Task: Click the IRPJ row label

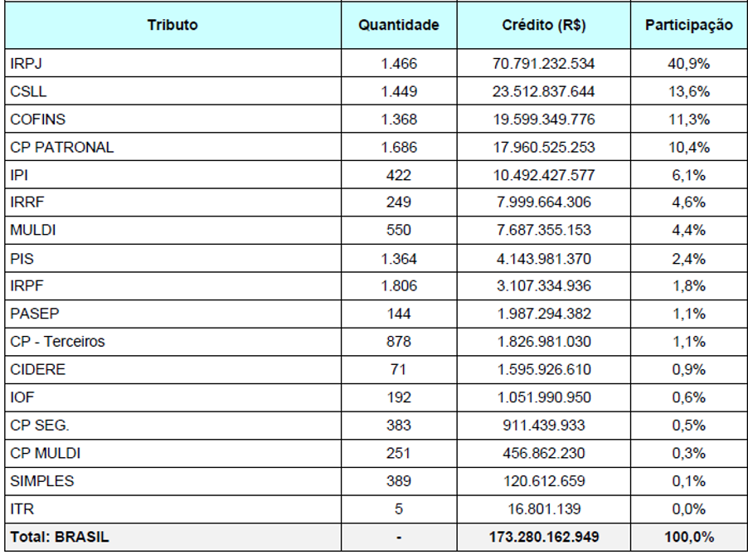Action: point(27,64)
